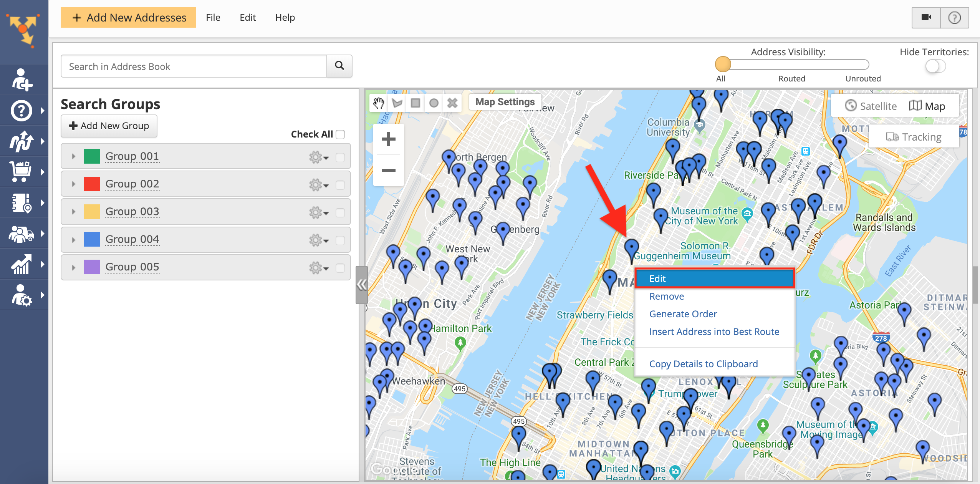Open Group 002 gear settings
980x484 pixels.
[x=319, y=185]
